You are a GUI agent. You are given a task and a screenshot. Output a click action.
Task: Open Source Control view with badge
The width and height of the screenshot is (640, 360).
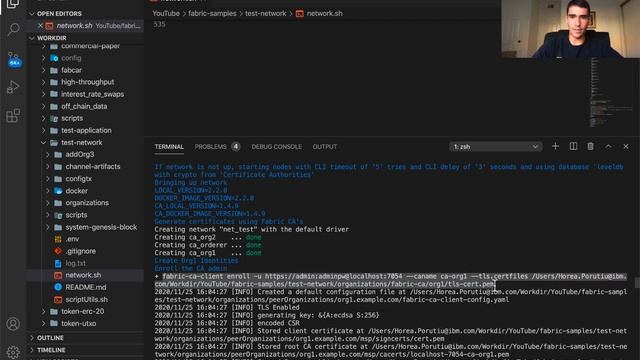[13, 59]
